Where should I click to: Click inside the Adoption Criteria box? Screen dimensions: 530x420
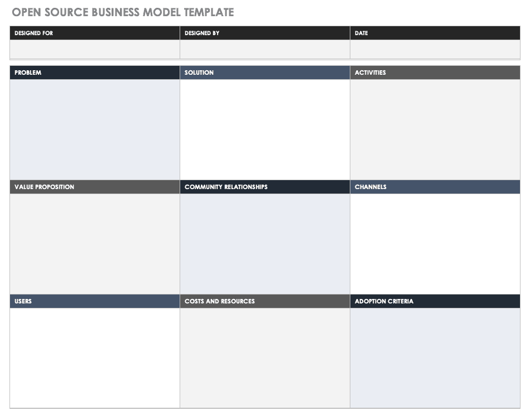click(435, 358)
